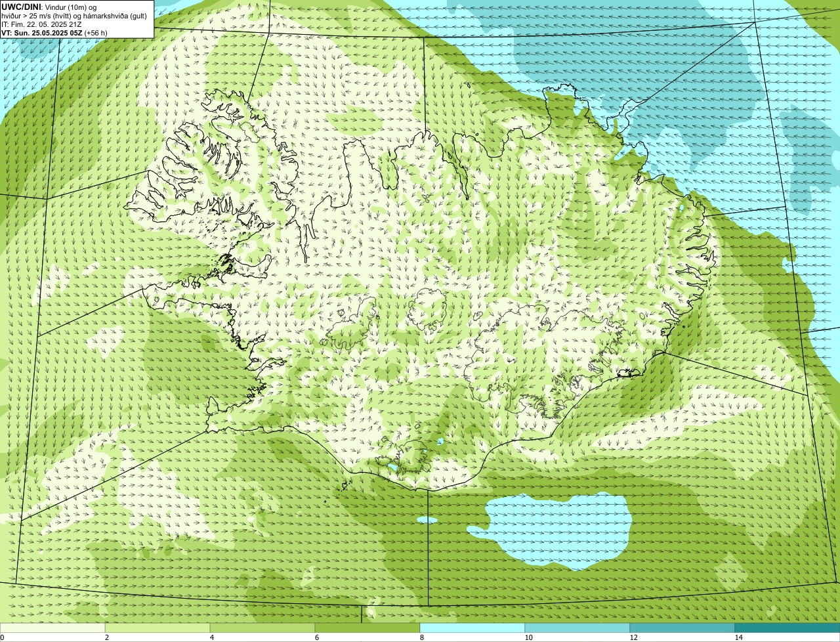Click the legend tick label '6'
840x642 pixels.
coord(316,637)
